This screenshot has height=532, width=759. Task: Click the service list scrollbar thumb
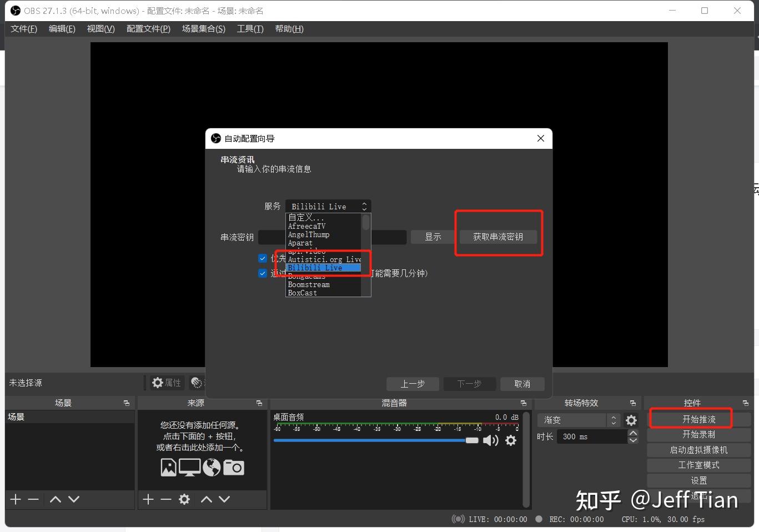tap(366, 222)
